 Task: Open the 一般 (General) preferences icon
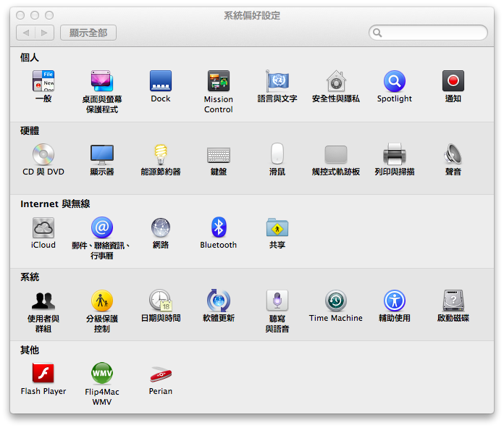point(43,81)
